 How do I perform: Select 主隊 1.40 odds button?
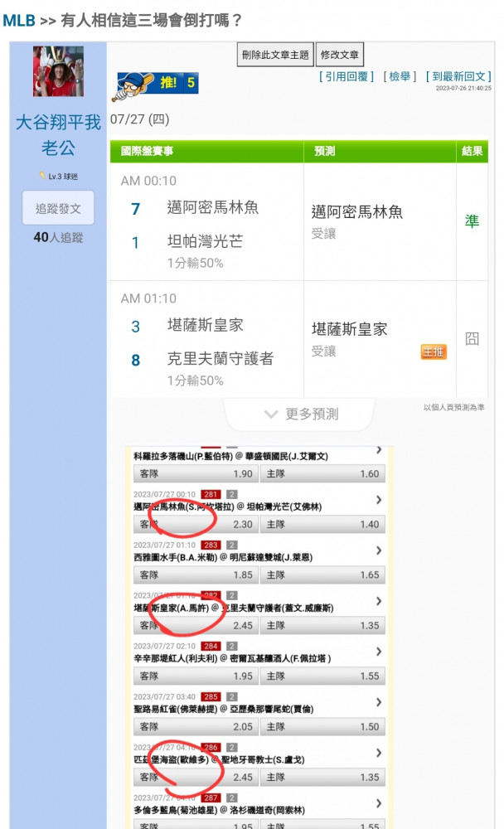(x=322, y=525)
